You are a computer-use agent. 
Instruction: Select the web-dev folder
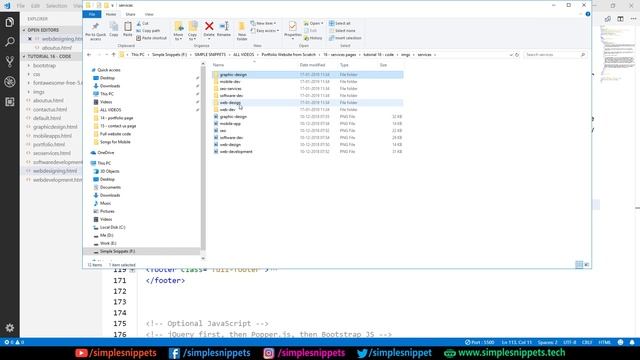click(227, 109)
